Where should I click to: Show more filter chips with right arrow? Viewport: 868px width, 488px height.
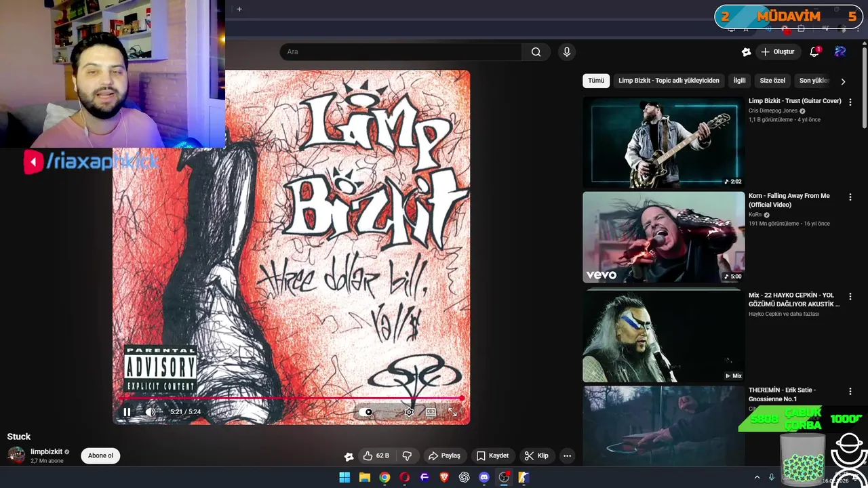coord(843,81)
